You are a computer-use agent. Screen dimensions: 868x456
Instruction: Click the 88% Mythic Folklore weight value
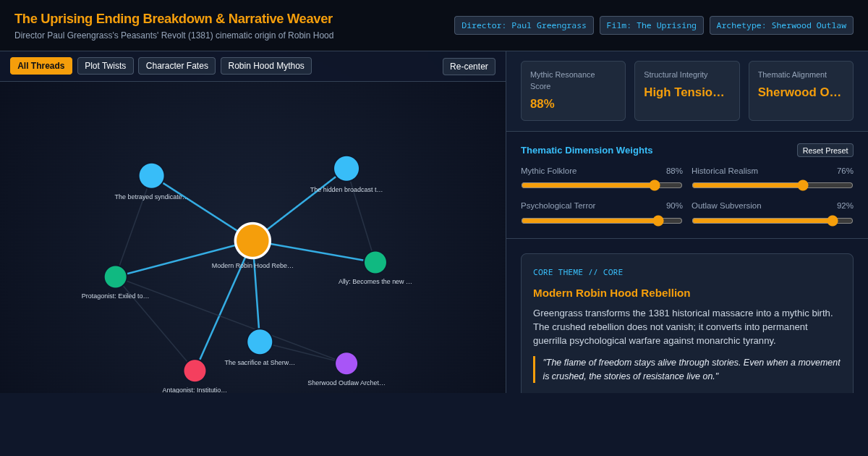pyautogui.click(x=674, y=171)
